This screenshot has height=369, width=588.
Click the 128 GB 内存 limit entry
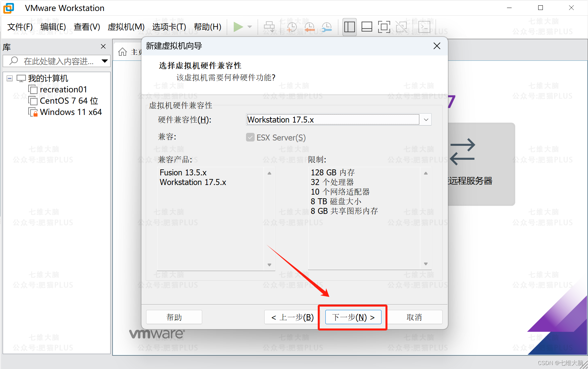click(333, 173)
